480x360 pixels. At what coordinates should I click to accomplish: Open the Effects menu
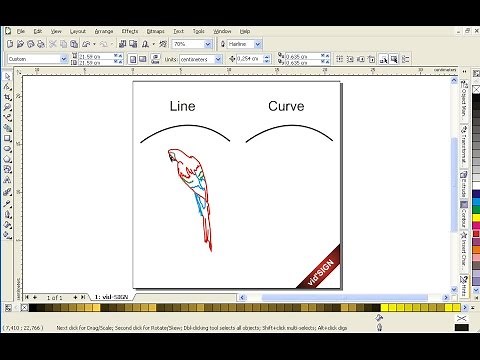click(x=130, y=31)
